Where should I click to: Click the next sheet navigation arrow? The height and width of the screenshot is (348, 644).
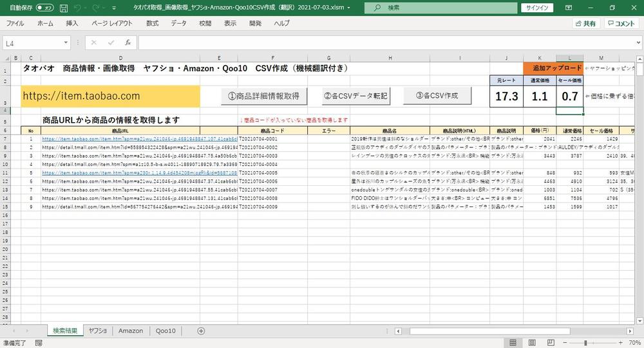[x=28, y=331]
